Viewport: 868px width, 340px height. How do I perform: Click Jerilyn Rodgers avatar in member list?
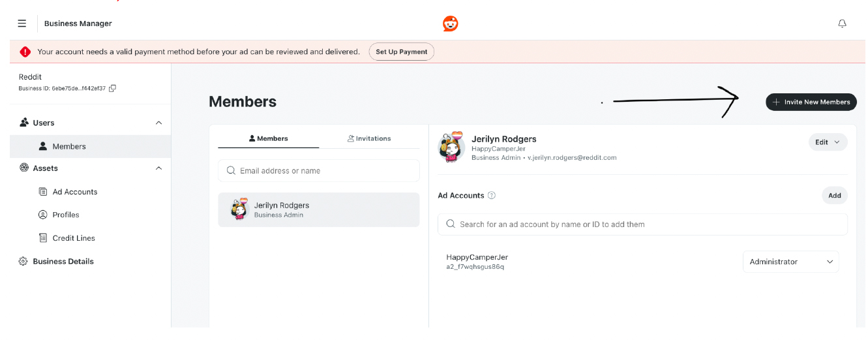tap(239, 209)
